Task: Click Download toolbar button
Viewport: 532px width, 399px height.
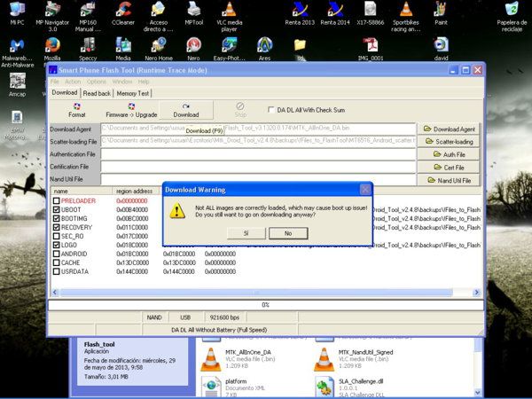Action: coord(186,110)
